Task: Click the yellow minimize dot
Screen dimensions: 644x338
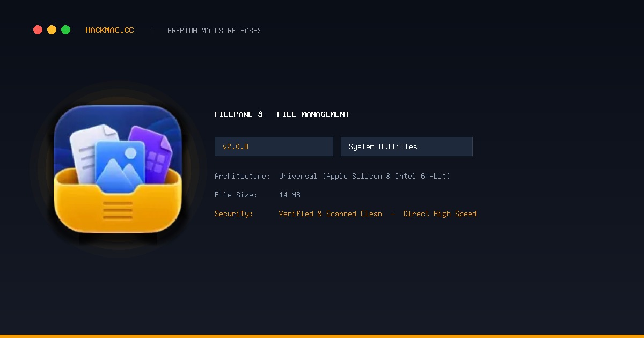Action: [52, 30]
